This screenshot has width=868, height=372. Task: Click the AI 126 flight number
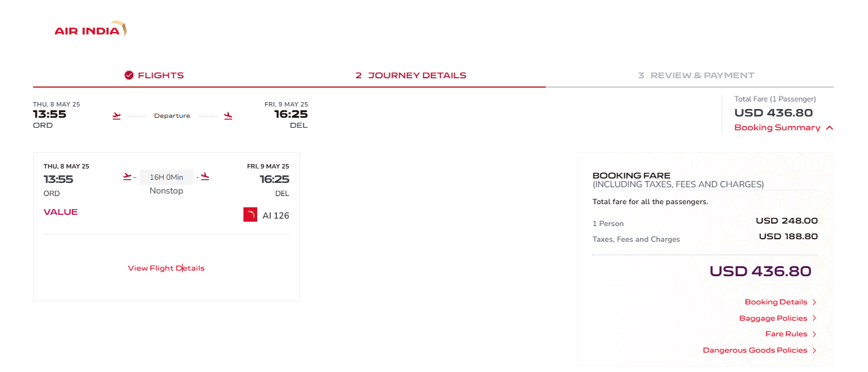tap(275, 215)
